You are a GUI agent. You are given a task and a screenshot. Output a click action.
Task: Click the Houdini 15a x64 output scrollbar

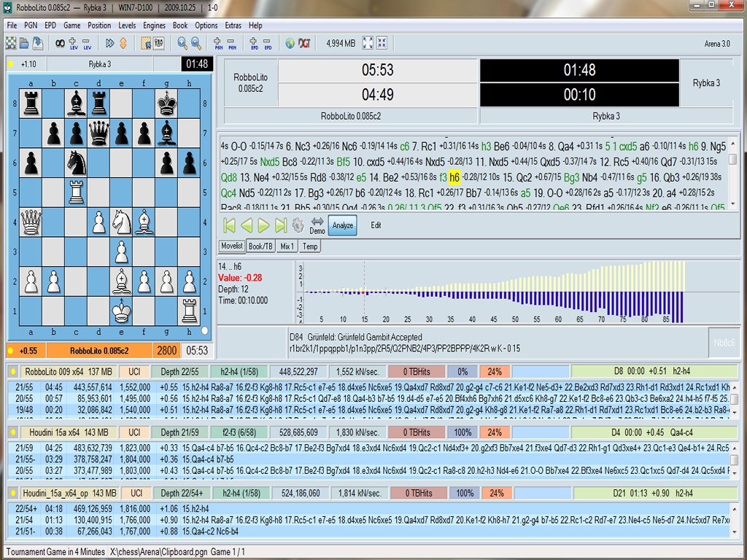734,459
